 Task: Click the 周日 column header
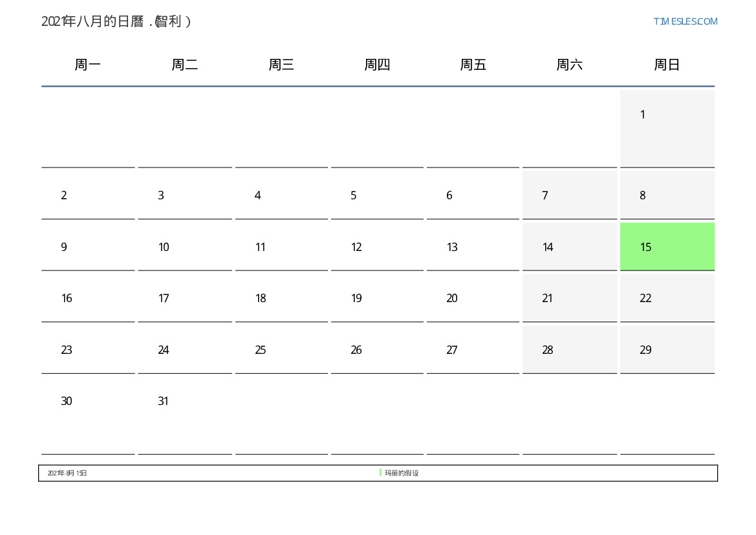click(x=667, y=65)
